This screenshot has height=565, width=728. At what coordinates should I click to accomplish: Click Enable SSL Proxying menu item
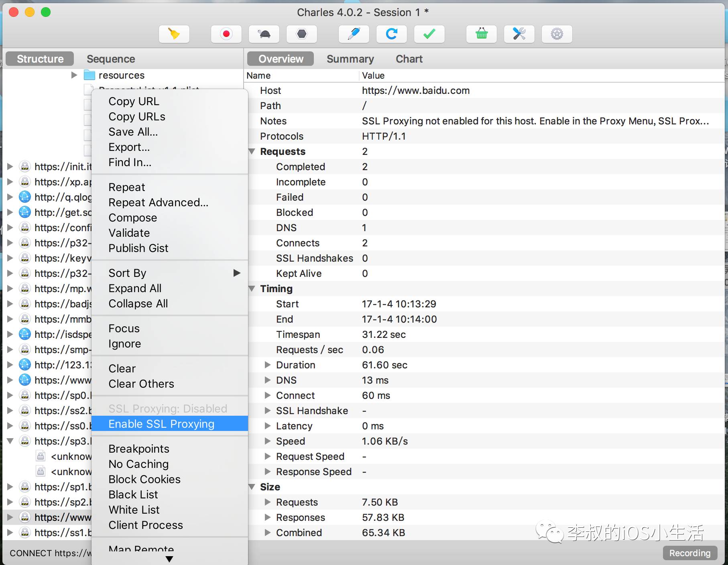(170, 424)
